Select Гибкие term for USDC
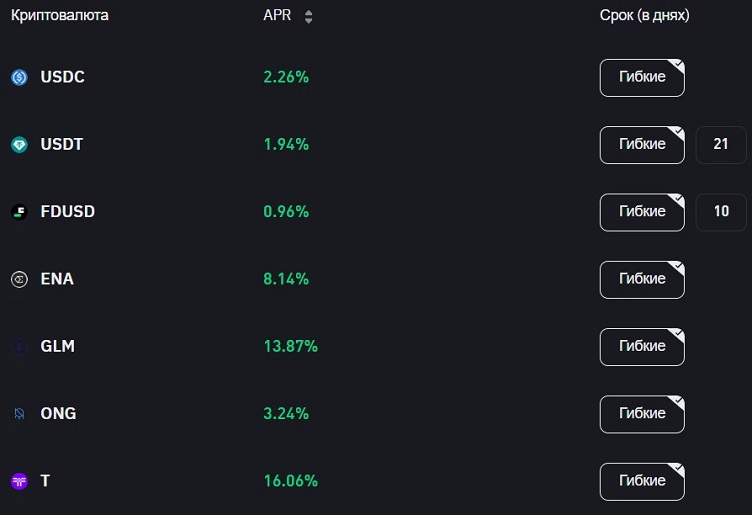 coord(642,78)
